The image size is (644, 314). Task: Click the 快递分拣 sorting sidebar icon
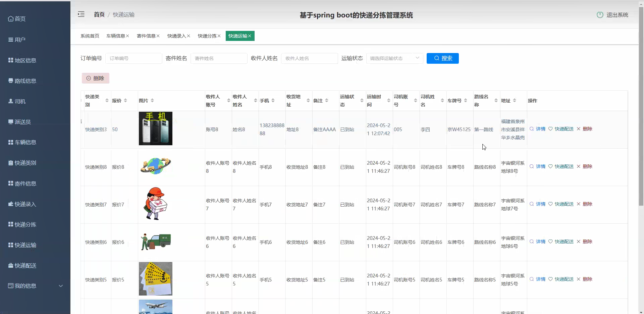click(x=10, y=224)
